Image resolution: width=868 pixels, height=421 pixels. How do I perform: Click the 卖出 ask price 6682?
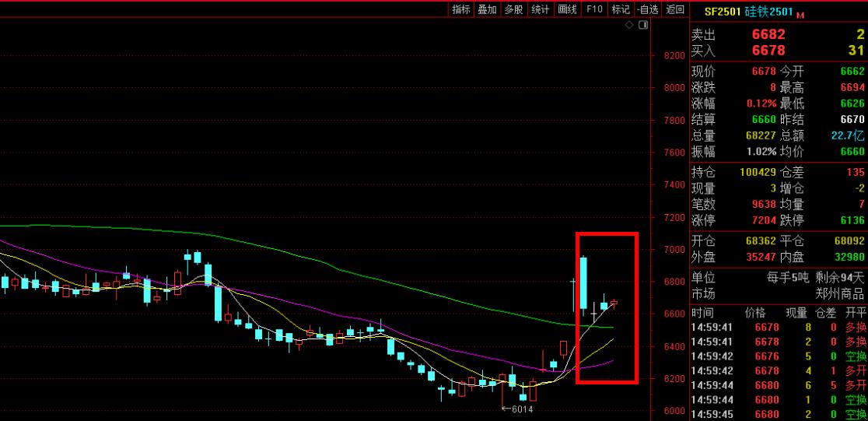pyautogui.click(x=768, y=34)
